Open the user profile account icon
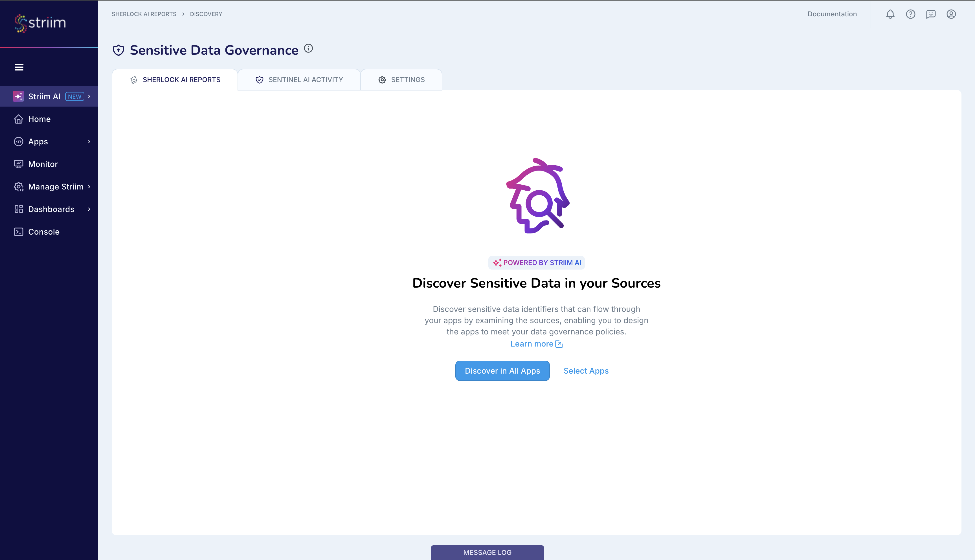This screenshot has height=560, width=975. pyautogui.click(x=951, y=14)
